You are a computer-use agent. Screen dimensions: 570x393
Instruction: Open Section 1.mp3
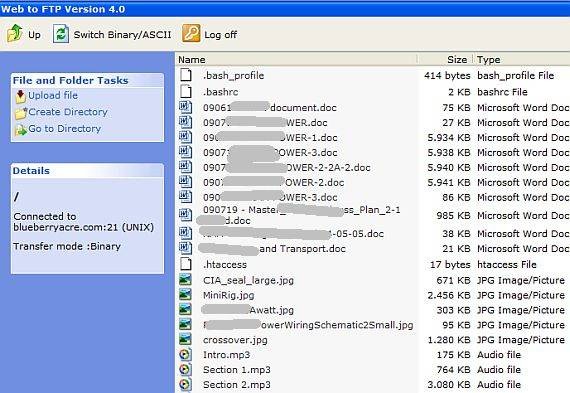pyautogui.click(x=237, y=370)
